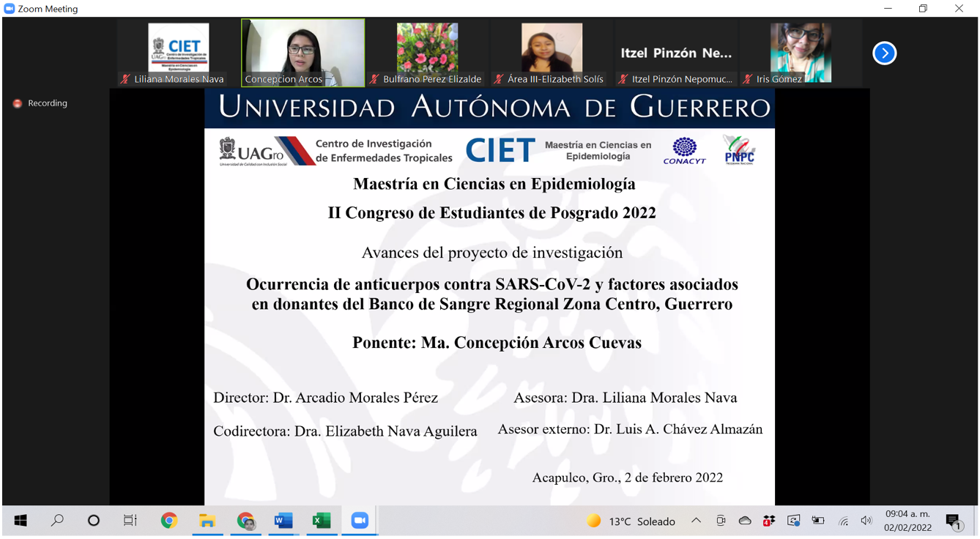Open the 13°C Soleado weather widget
Screen dimensions: 980x539
(631, 521)
